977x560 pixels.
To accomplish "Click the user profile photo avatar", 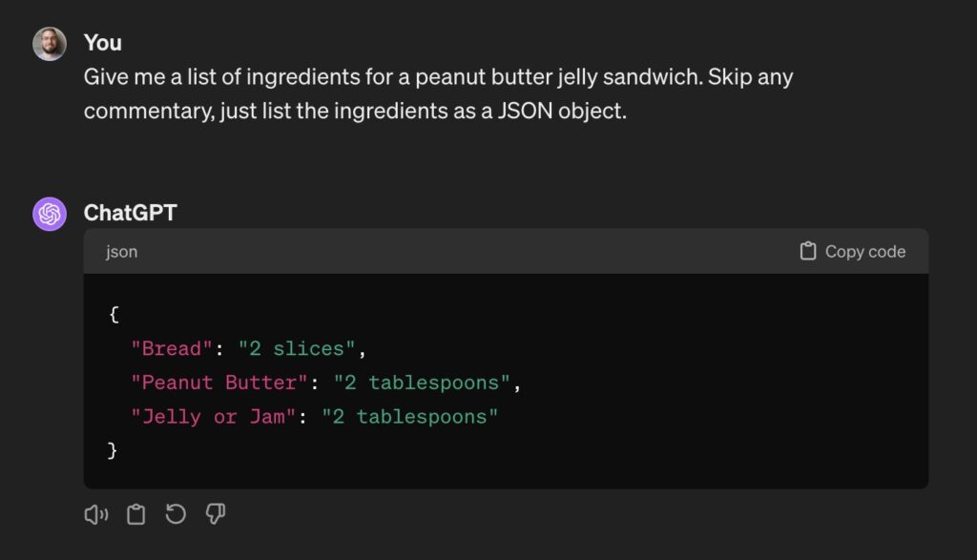I will (x=50, y=44).
